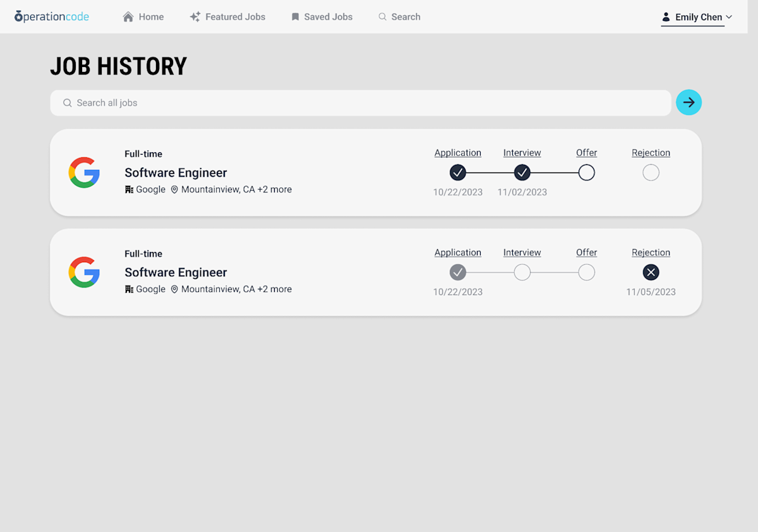
Task: Click the Interview label in the first job card
Action: pos(522,153)
